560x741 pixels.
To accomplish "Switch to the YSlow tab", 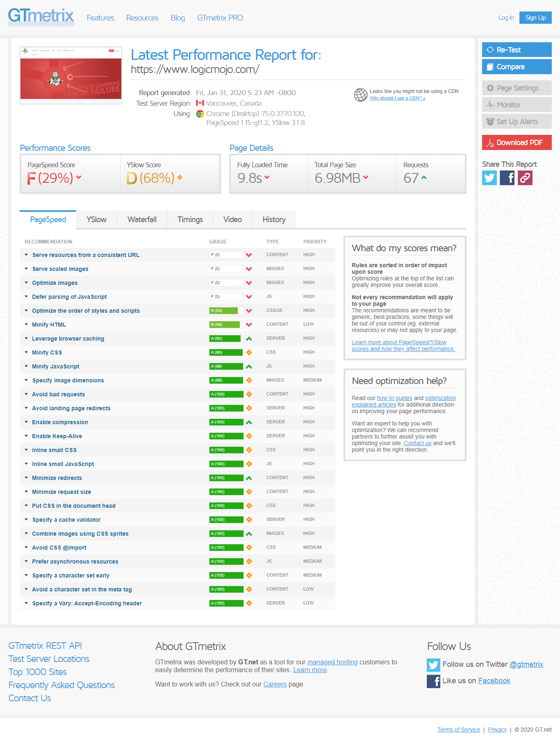I will pyautogui.click(x=96, y=220).
